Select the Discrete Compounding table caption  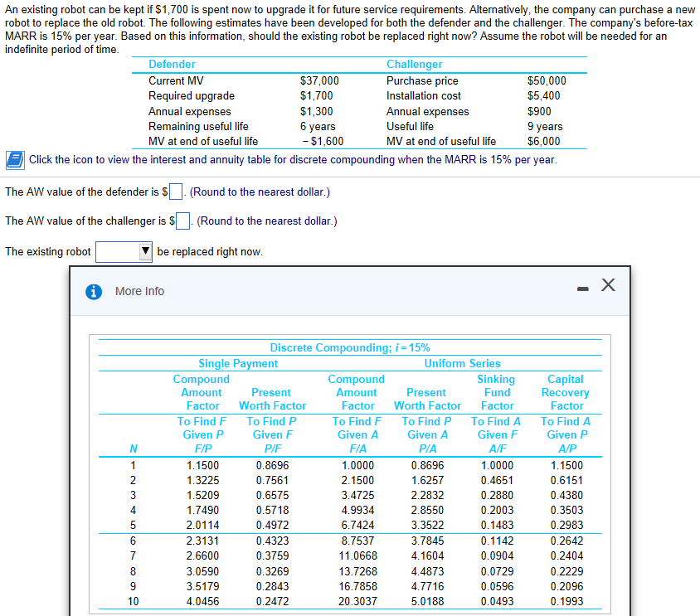click(349, 347)
